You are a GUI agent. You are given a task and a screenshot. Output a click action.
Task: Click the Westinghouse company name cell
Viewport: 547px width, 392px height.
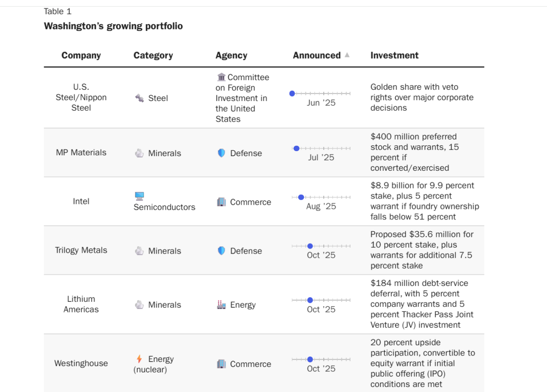pos(81,363)
